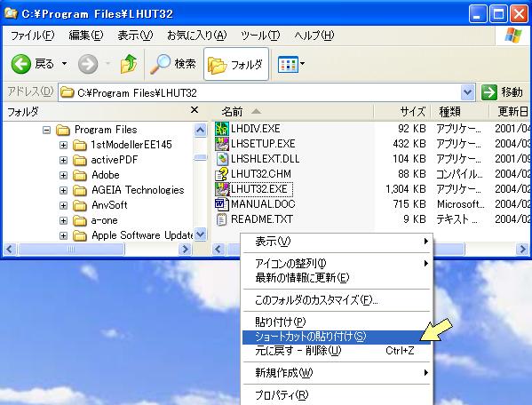Expand the AnvSoft folder node
The image size is (532, 405).
[63, 205]
